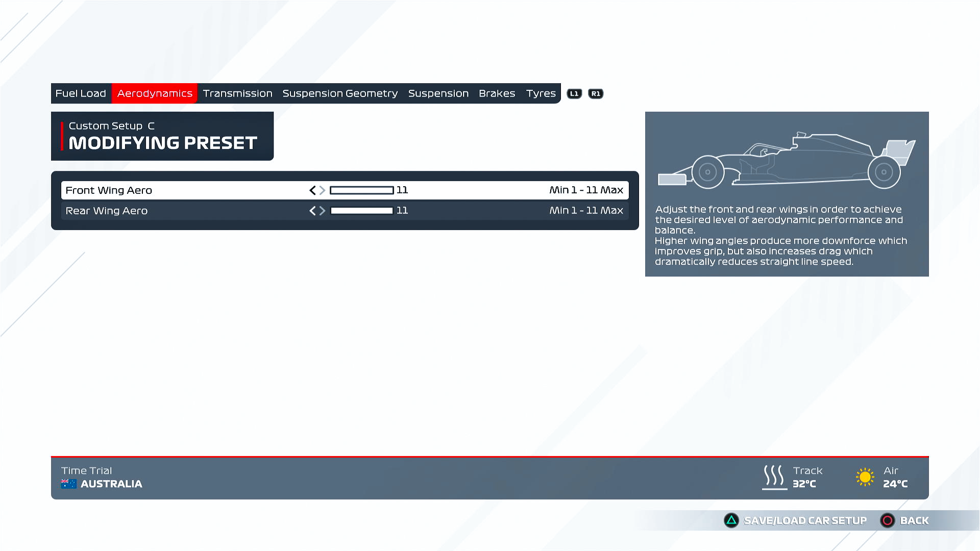Viewport: 980px width, 551px height.
Task: Open the Fuel Load tab
Action: tap(81, 93)
